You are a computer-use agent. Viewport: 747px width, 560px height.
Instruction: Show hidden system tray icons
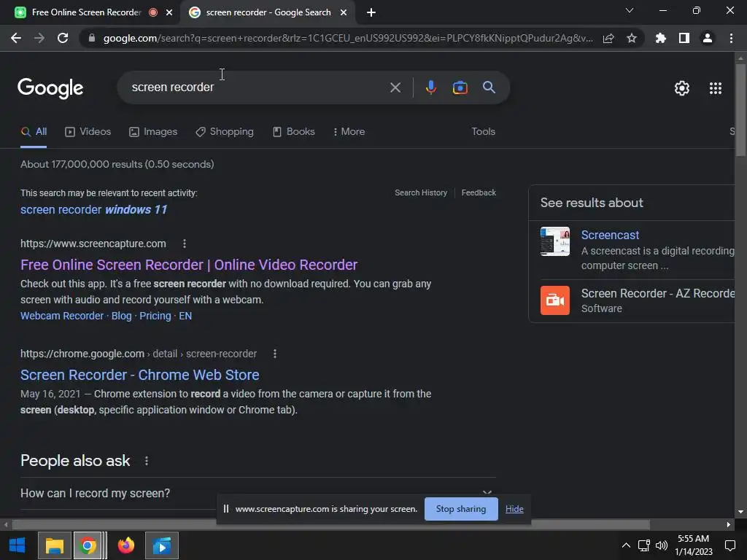click(x=626, y=545)
